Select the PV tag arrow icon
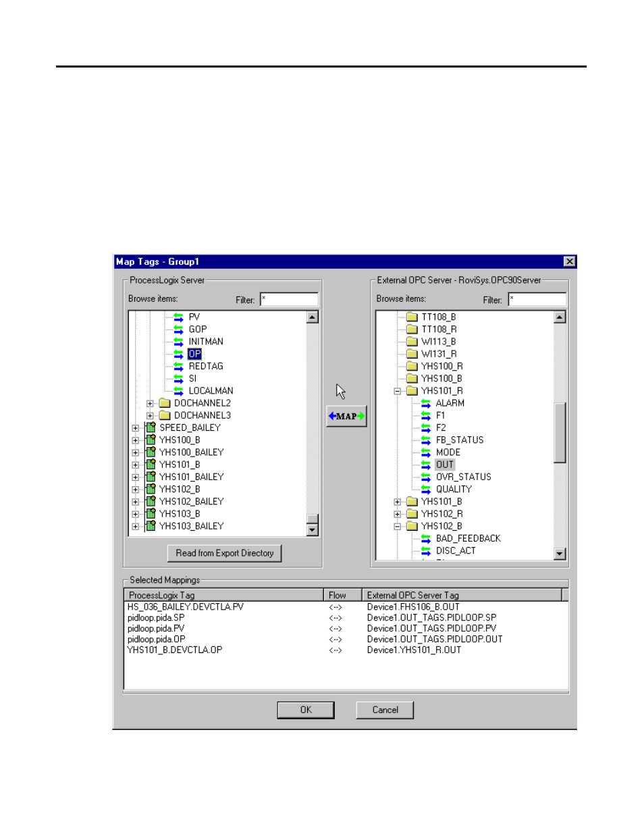Image resolution: width=644 pixels, height=834 pixels. point(178,317)
